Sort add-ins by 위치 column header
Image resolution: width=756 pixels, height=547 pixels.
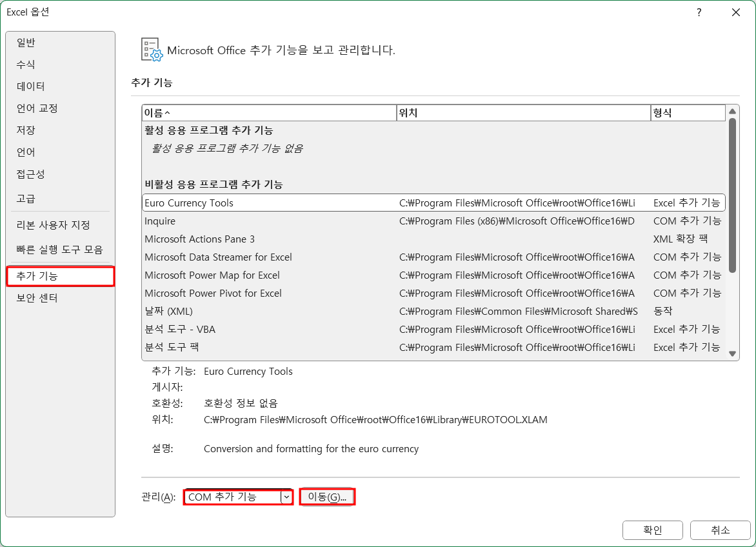(x=524, y=113)
